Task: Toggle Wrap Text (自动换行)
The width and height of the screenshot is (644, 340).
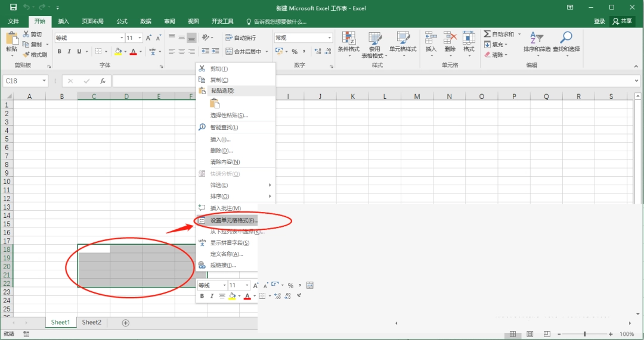Action: (x=241, y=38)
